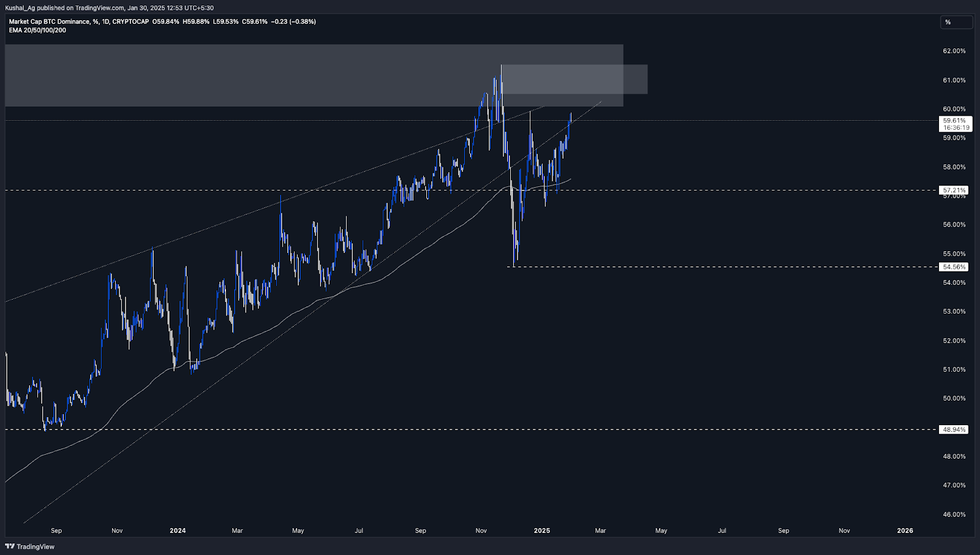Click the 58.00% price axis label
This screenshot has height=555, width=980.
(954, 167)
